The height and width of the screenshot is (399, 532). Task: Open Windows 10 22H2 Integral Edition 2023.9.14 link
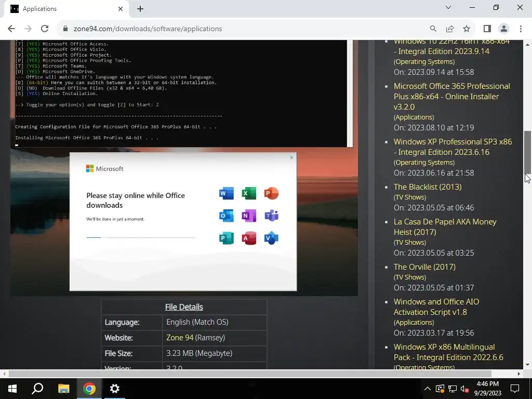(451, 47)
